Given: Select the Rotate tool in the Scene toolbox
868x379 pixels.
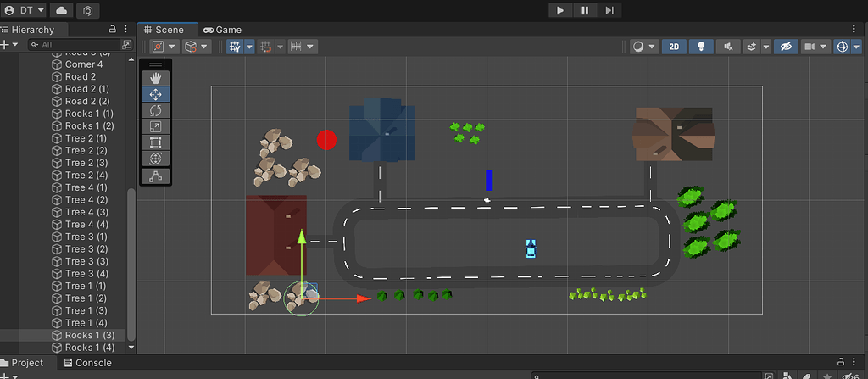Looking at the screenshot, I should click(156, 110).
